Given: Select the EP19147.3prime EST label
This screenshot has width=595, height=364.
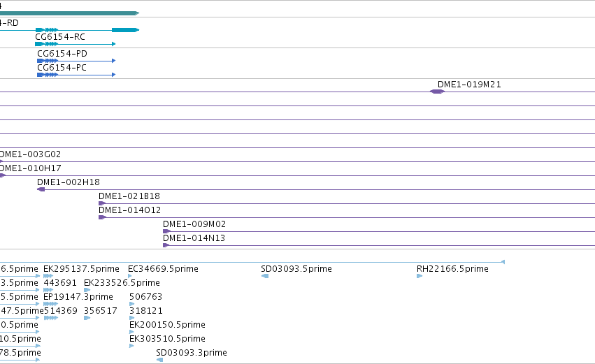Looking at the screenshot, I should 78,297.
